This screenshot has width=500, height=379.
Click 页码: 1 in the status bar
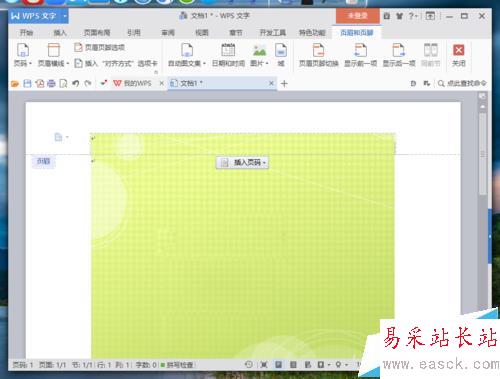coord(23,365)
